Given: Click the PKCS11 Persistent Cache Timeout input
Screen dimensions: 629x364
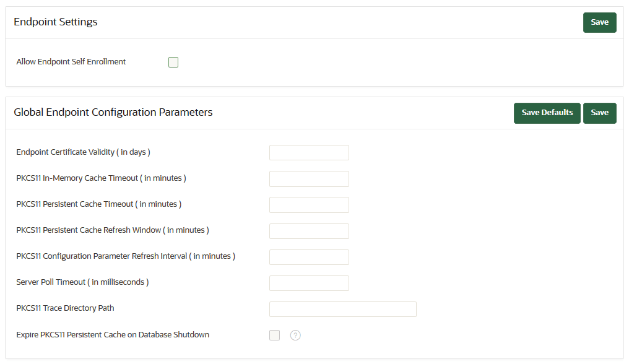Looking at the screenshot, I should point(309,204).
